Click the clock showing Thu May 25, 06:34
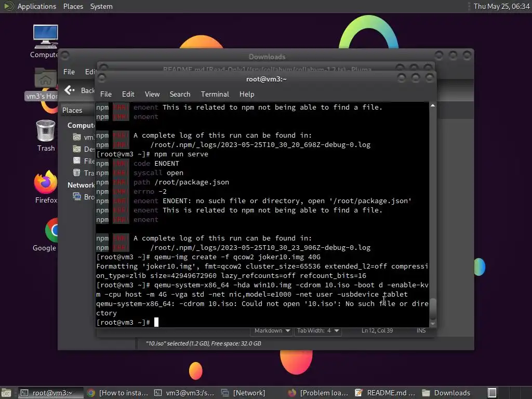Viewport: 532px width, 399px height. (501, 6)
